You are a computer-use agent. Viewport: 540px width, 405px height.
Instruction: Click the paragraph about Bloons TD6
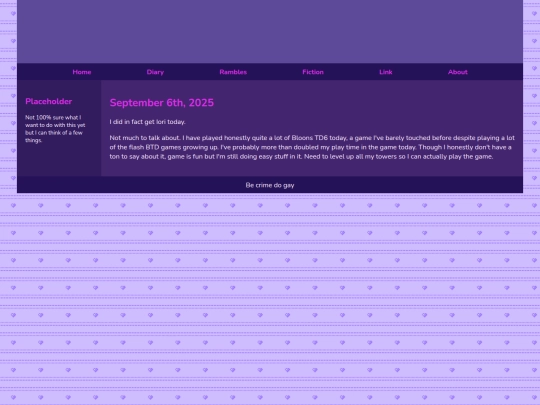[x=312, y=147]
